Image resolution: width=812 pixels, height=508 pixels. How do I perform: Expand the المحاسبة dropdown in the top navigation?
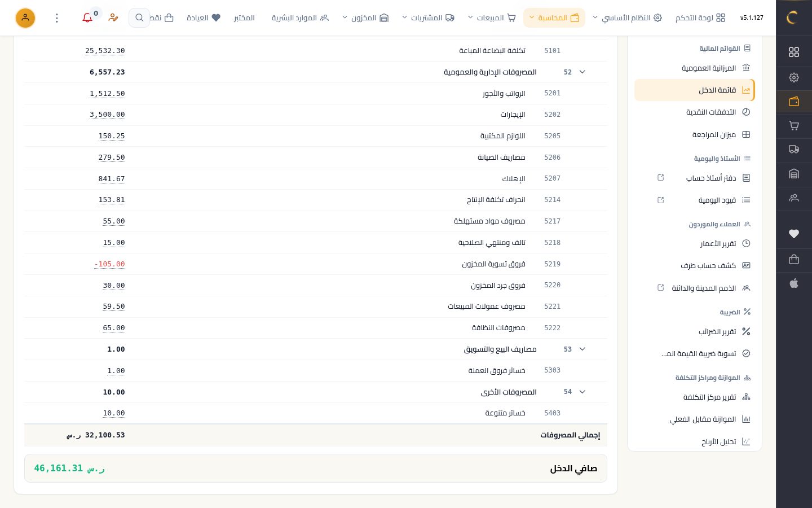(x=554, y=18)
